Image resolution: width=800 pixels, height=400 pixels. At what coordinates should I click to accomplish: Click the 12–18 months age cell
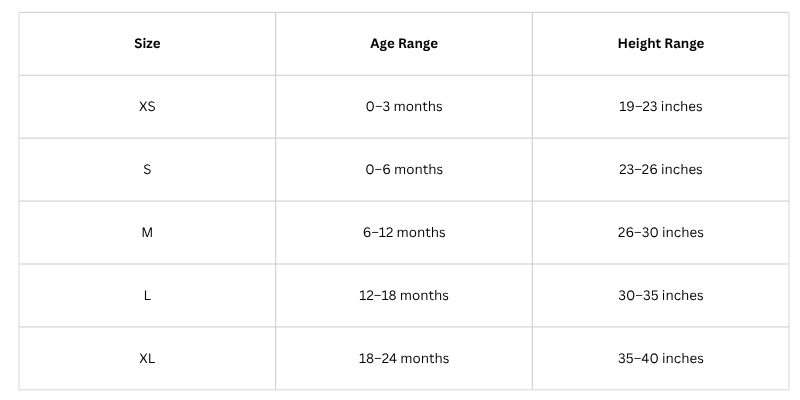click(x=404, y=296)
